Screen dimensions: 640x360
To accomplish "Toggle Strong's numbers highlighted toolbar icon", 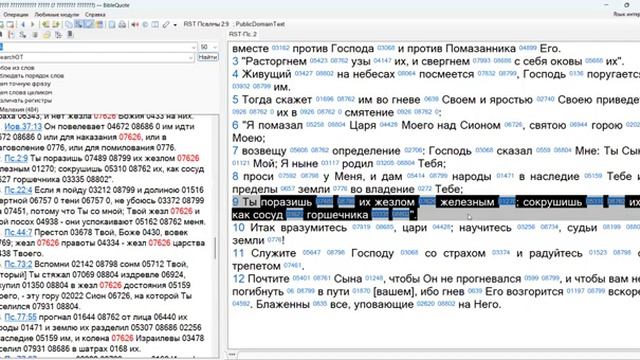I will pos(78,24).
